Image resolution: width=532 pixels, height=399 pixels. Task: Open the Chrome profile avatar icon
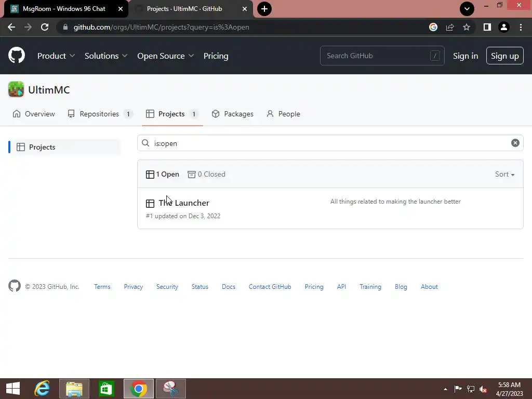click(504, 27)
